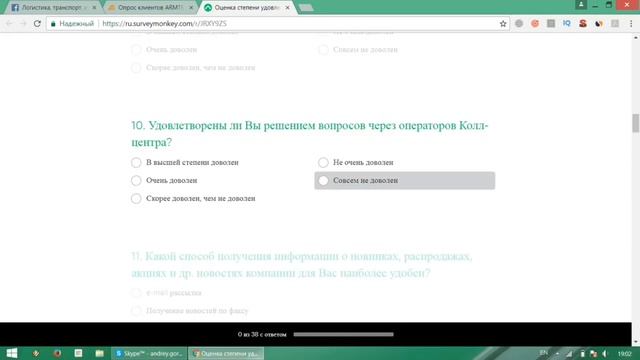Close the 'Оценка степени' tab
This screenshot has height=360, width=640.
(287, 7)
